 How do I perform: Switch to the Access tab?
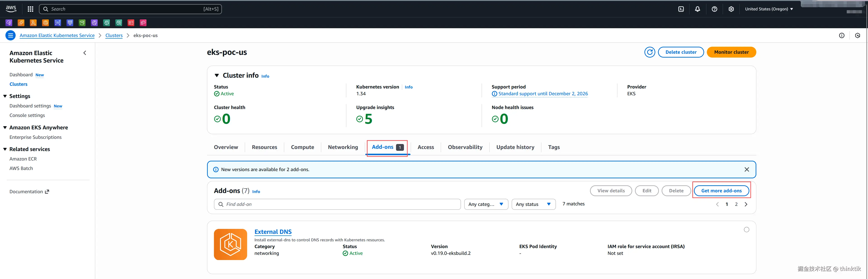[426, 147]
